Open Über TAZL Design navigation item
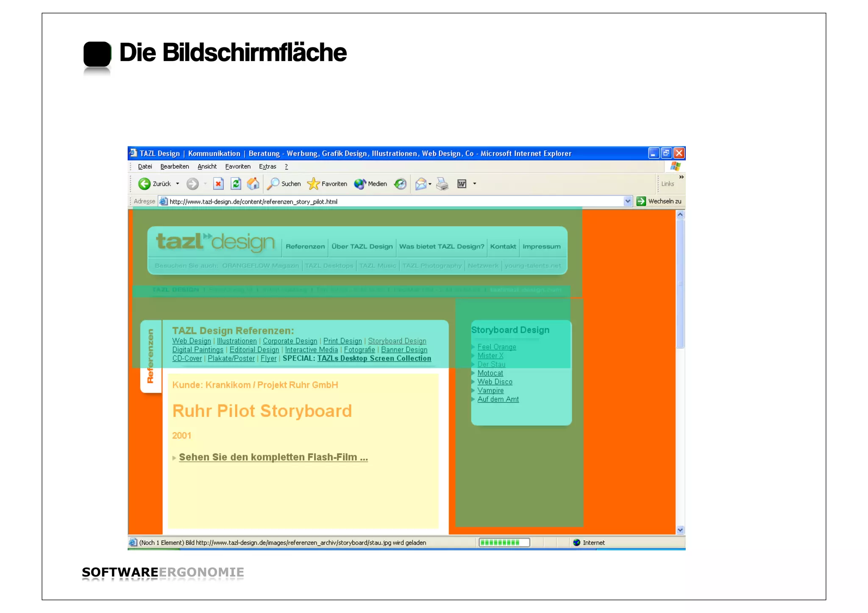Image resolution: width=868 pixels, height=613 pixels. tap(362, 247)
